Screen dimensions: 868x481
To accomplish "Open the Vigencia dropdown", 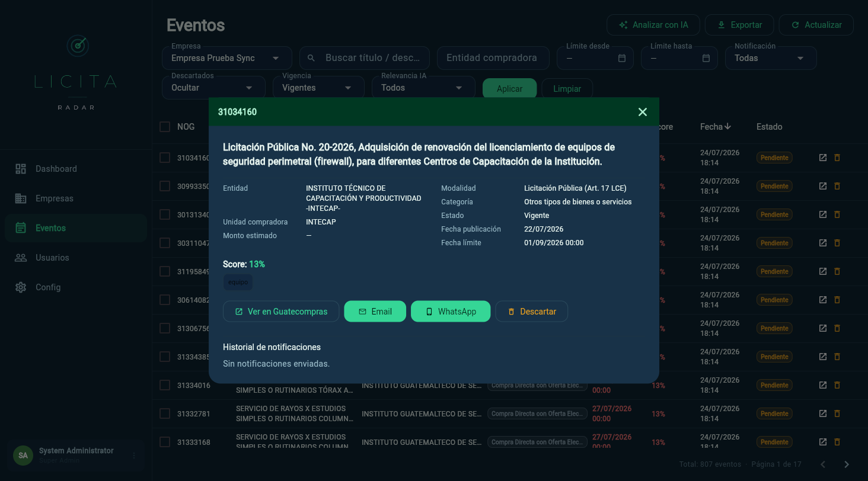I will click(x=318, y=88).
